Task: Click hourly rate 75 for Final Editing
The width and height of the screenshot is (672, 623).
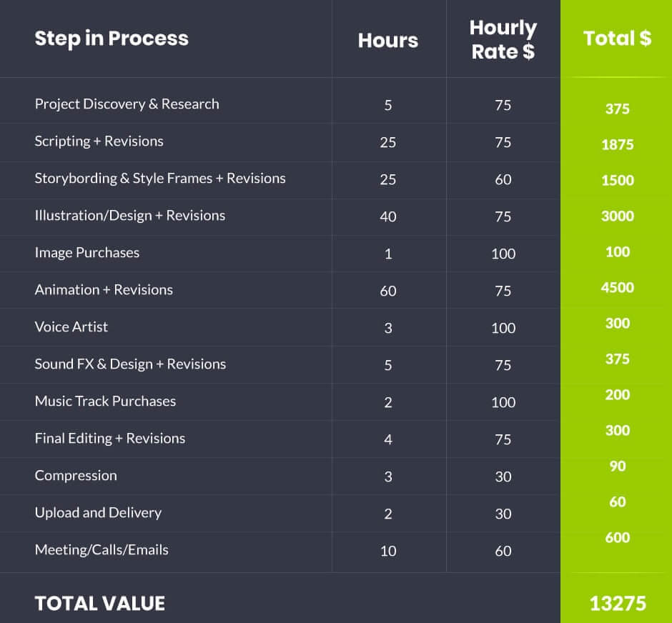Action: (503, 439)
